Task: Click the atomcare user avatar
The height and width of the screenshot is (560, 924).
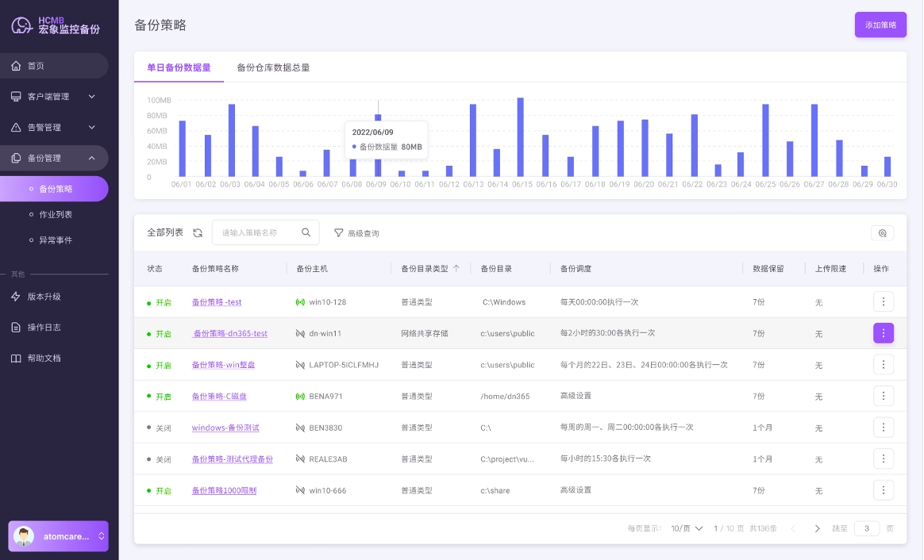Action: click(24, 536)
